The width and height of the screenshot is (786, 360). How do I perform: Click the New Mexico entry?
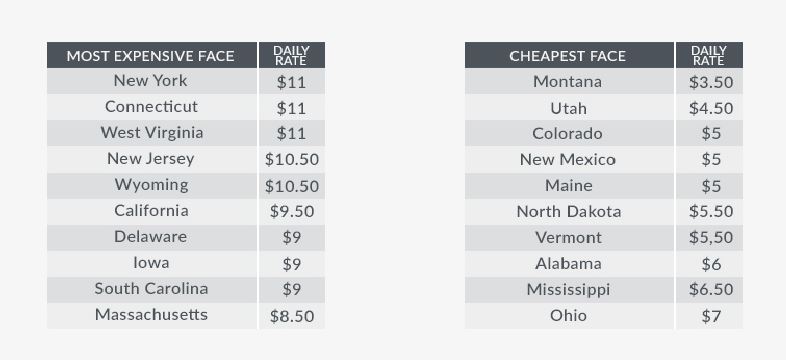(x=569, y=159)
